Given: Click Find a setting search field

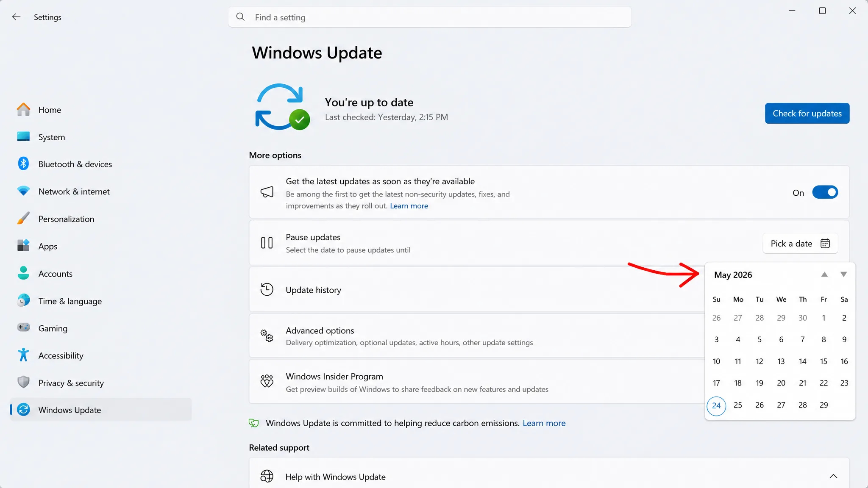Looking at the screenshot, I should click(x=430, y=17).
